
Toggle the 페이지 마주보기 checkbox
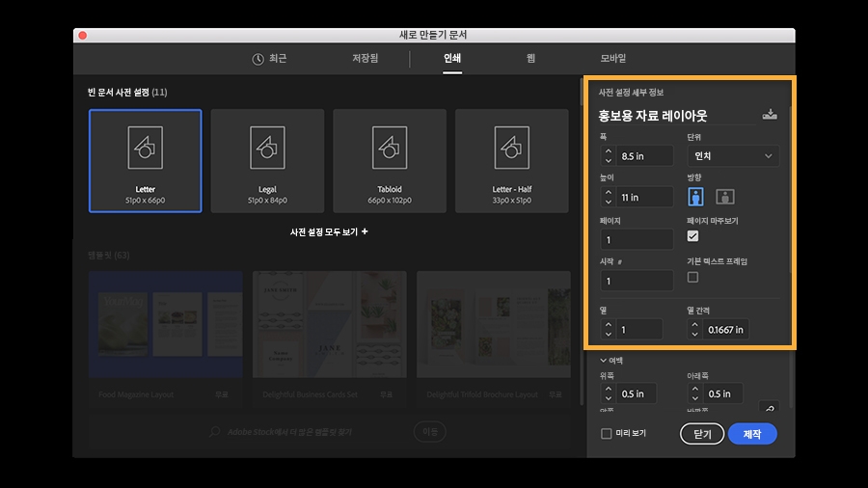692,236
